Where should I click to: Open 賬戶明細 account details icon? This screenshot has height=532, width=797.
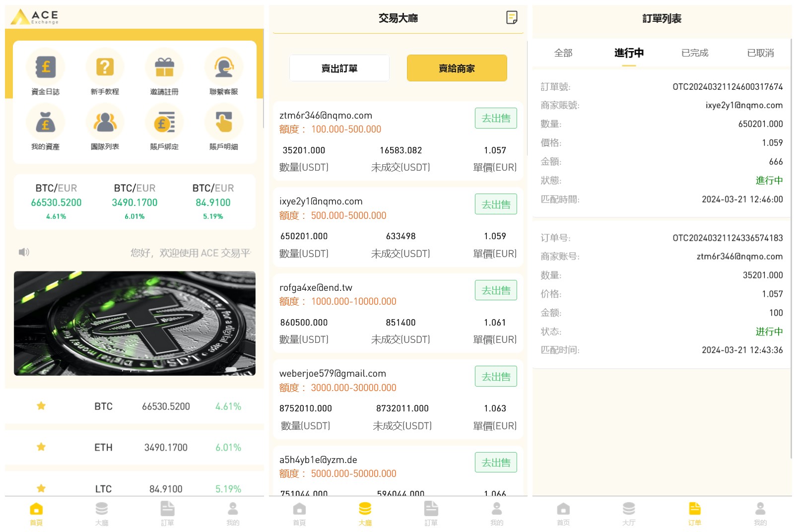point(224,123)
